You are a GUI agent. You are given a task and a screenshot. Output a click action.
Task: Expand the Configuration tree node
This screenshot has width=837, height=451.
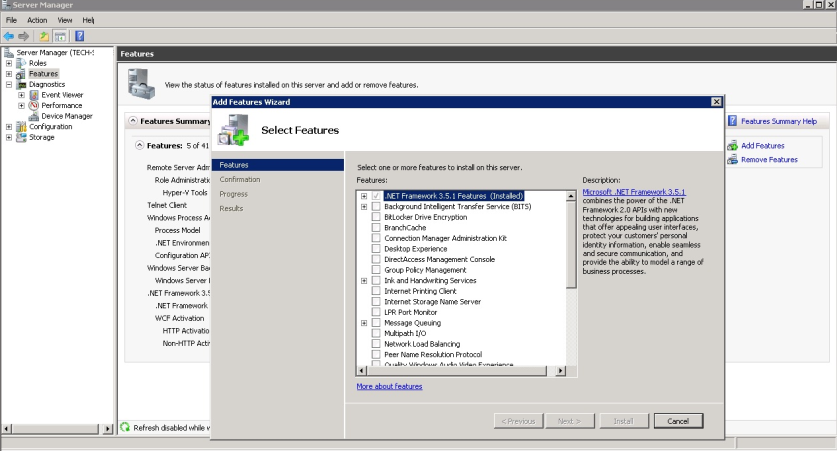coord(9,126)
